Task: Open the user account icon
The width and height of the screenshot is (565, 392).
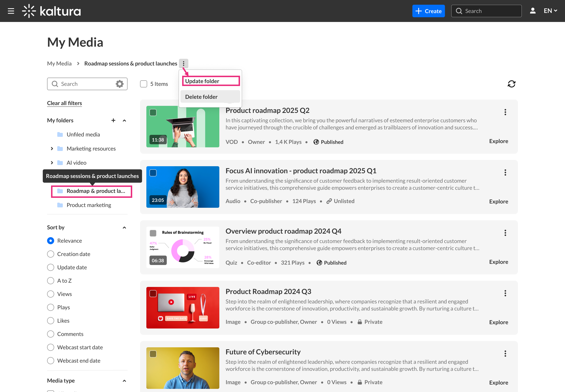Action: tap(533, 11)
